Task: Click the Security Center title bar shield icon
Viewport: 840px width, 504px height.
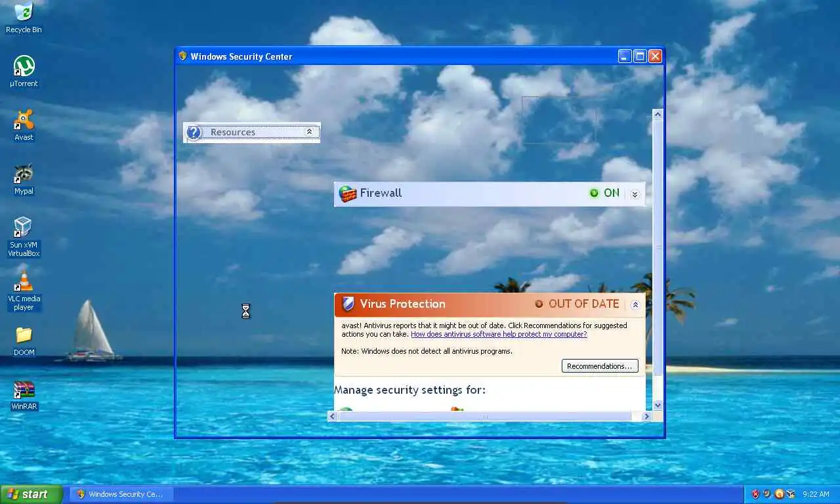Action: tap(183, 56)
